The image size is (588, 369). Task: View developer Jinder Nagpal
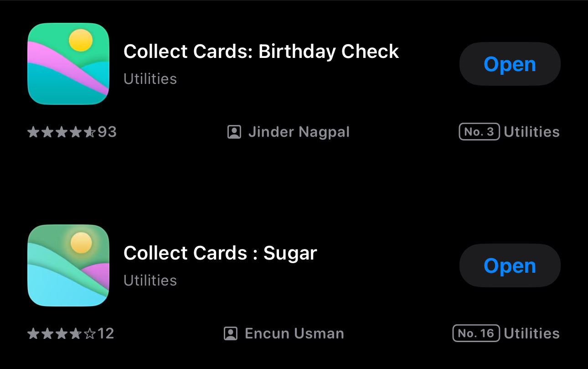[299, 132]
